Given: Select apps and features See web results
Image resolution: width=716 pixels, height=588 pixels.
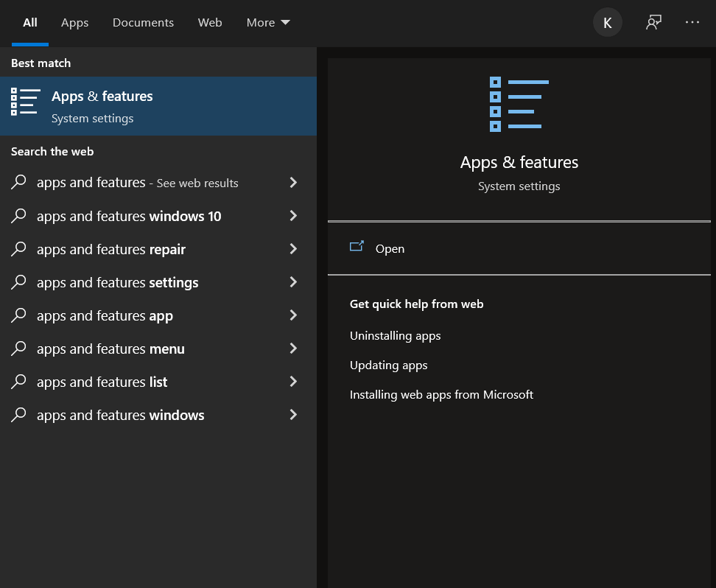Looking at the screenshot, I should click(158, 183).
